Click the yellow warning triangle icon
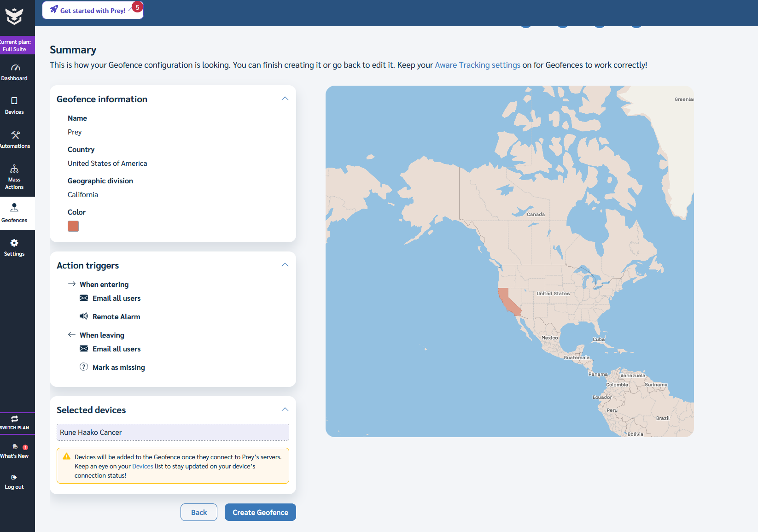758x532 pixels. [x=67, y=456]
